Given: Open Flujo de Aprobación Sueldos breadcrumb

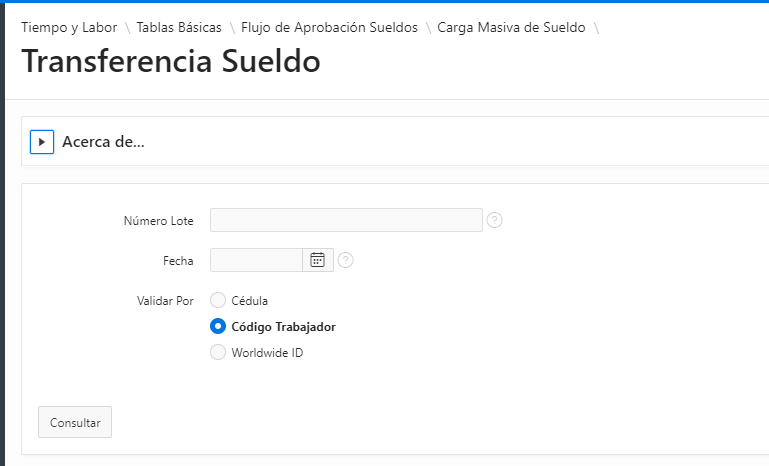Looking at the screenshot, I should [330, 27].
